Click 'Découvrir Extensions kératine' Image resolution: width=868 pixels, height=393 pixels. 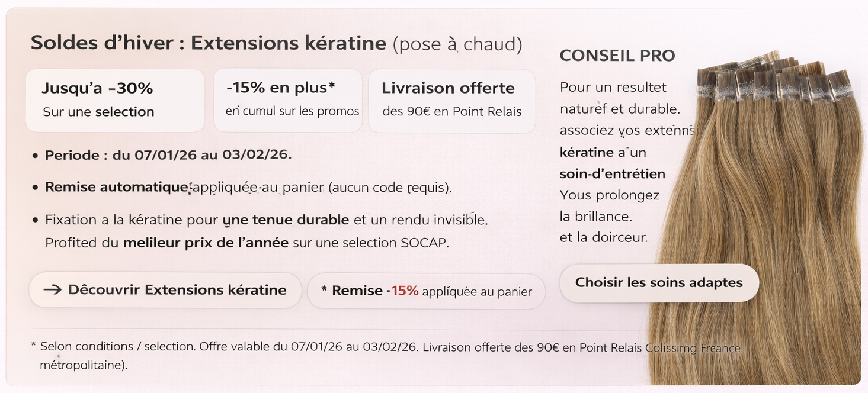pyautogui.click(x=165, y=290)
